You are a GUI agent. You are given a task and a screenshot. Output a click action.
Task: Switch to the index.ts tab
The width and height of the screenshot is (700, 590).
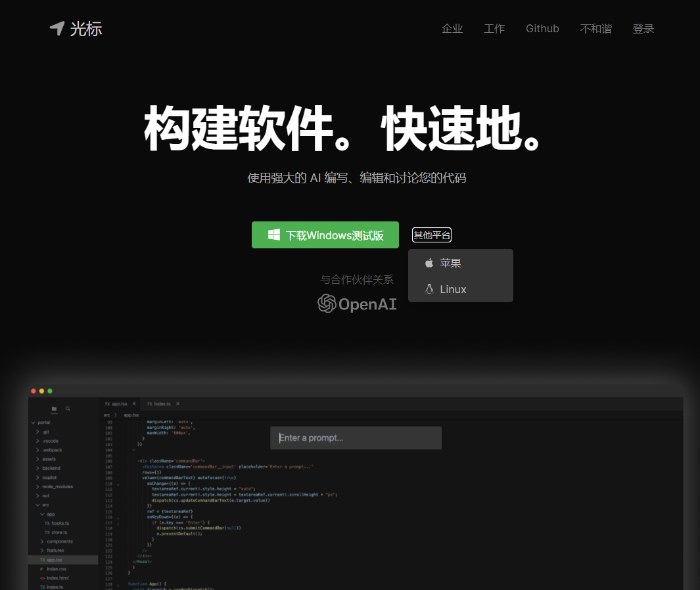[x=159, y=403]
